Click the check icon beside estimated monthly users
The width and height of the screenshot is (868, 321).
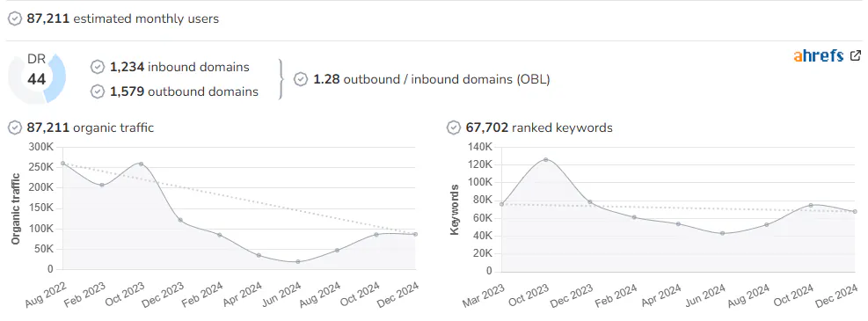[15, 18]
